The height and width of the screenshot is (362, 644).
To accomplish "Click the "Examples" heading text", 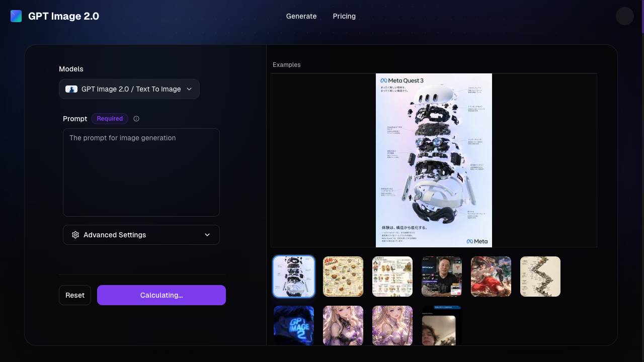I will pos(287,65).
